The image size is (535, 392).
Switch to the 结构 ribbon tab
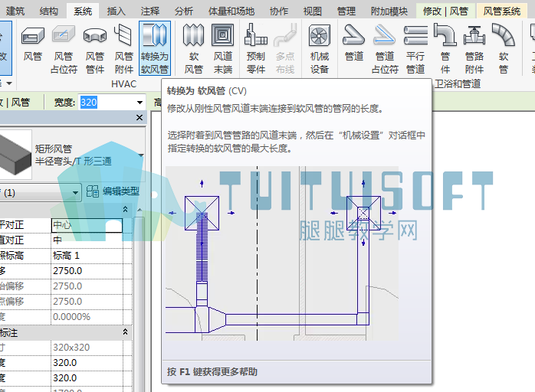pos(49,11)
